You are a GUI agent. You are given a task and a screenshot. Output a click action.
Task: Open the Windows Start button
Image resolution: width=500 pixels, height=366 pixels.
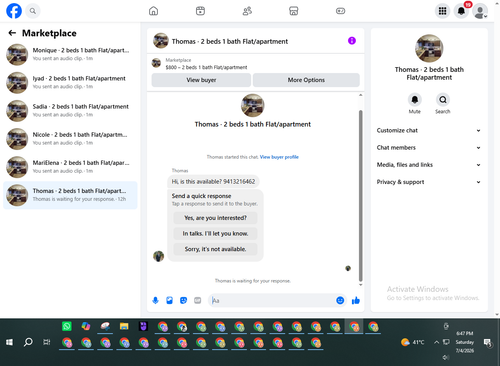pos(9,342)
